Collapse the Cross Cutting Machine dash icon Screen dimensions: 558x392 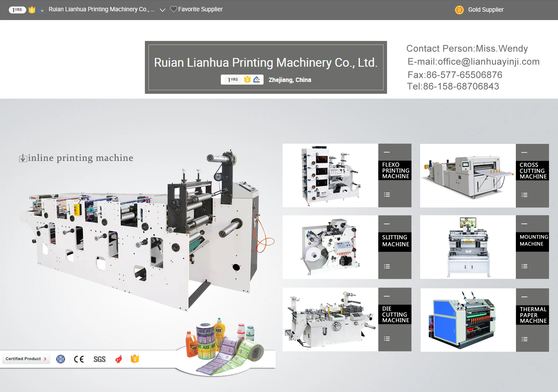click(x=524, y=153)
